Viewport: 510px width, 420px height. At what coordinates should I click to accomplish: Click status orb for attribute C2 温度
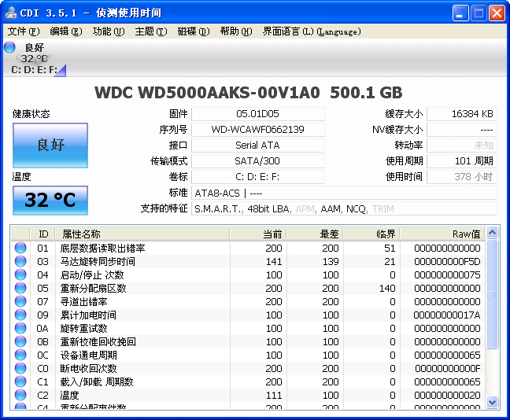click(x=20, y=395)
